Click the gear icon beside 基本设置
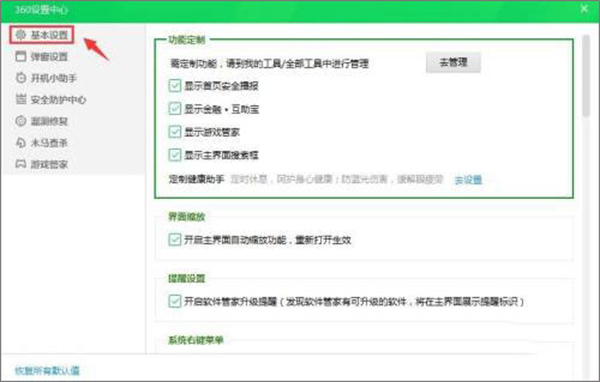Screen dimensions: 600x382 21,35
